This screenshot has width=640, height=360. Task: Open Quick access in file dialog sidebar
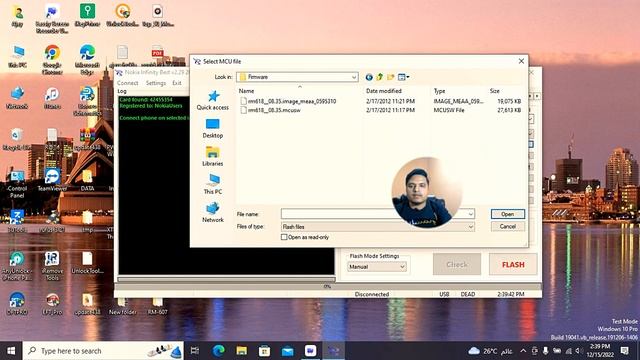click(213, 100)
